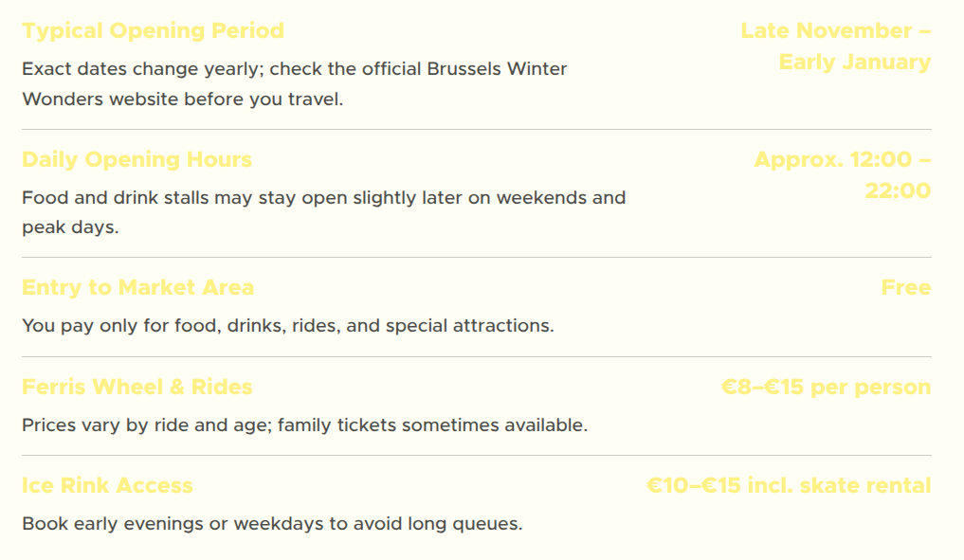Screen dimensions: 964x560
Task: Click the 'Entry to Market Area' heading
Action: [137, 287]
